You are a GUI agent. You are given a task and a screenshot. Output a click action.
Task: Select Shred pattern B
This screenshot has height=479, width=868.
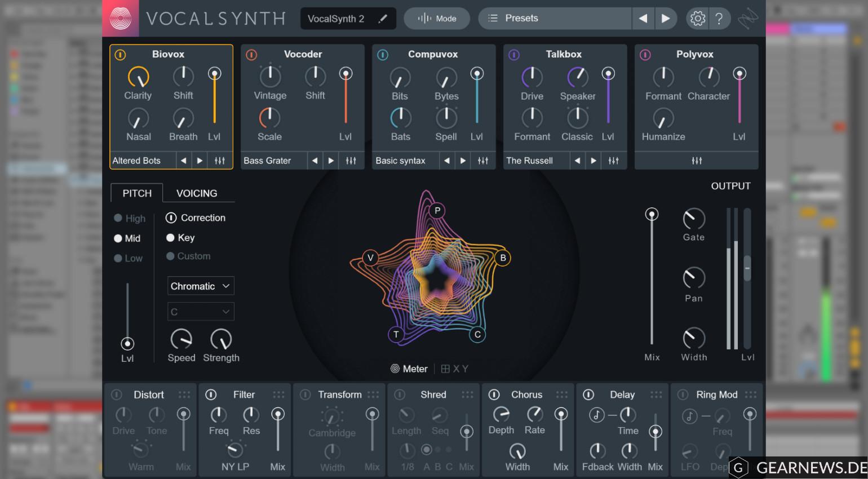click(x=438, y=450)
